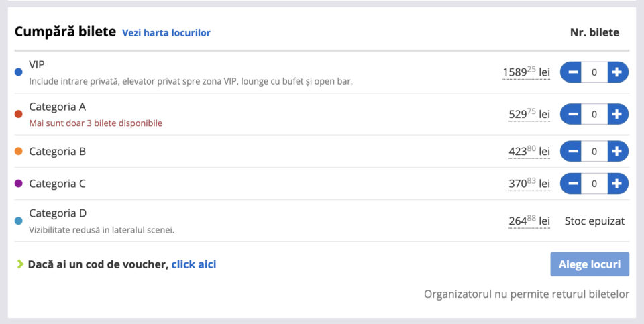
Task: Increment Categoria C ticket quantity
Action: point(617,183)
